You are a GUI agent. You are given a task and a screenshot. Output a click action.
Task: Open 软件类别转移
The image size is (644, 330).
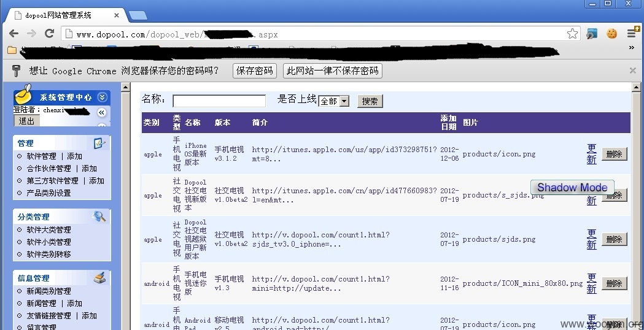pyautogui.click(x=49, y=255)
